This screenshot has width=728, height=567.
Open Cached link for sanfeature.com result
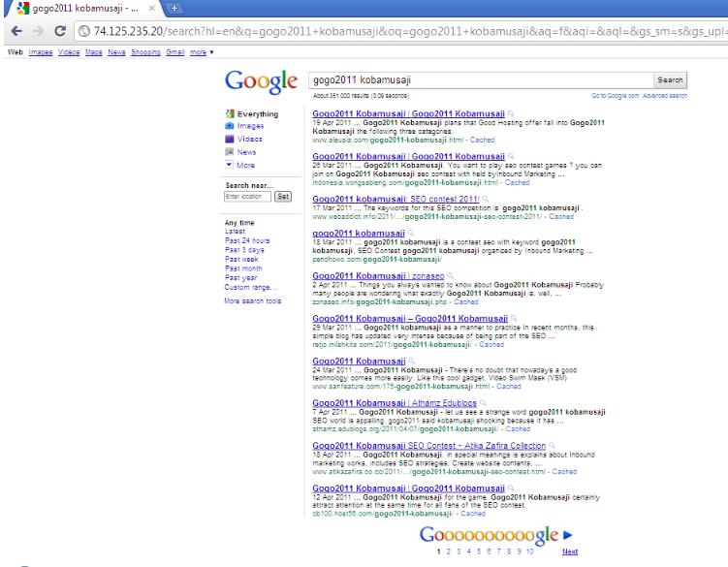coord(508,387)
